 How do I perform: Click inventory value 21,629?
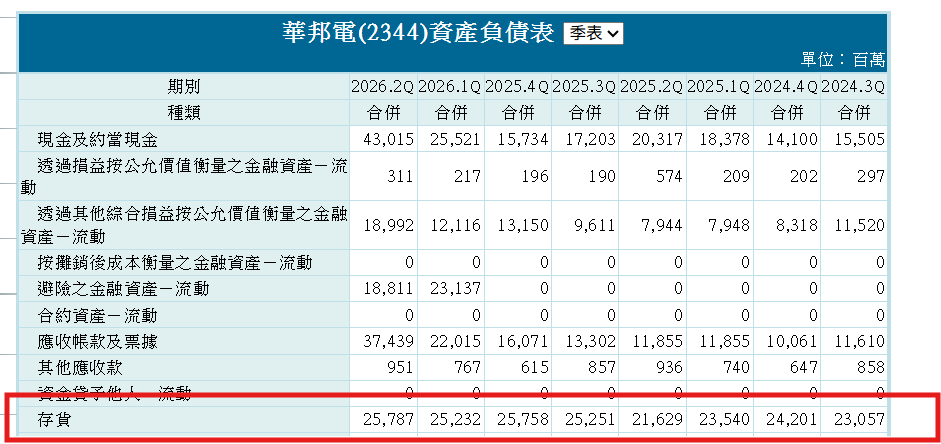pos(657,419)
